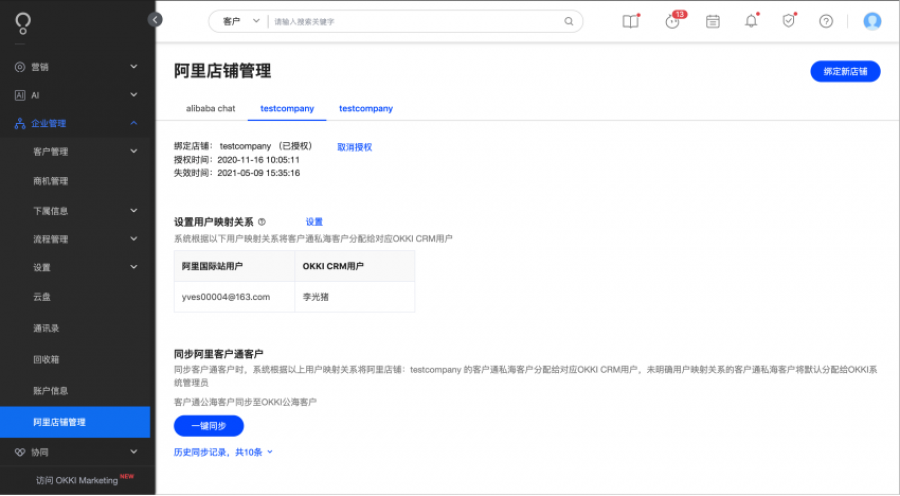Open the shield security icon

(x=789, y=21)
